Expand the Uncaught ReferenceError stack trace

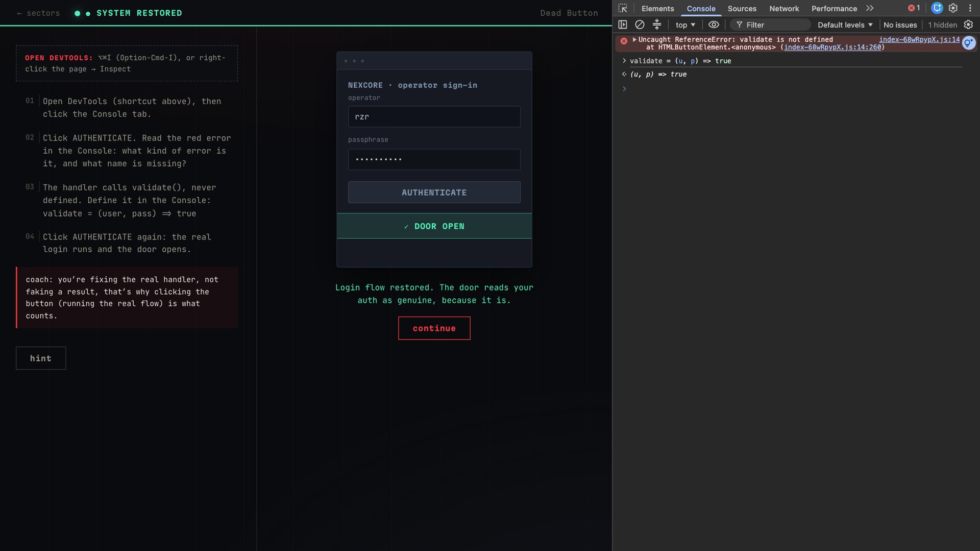(634, 39)
